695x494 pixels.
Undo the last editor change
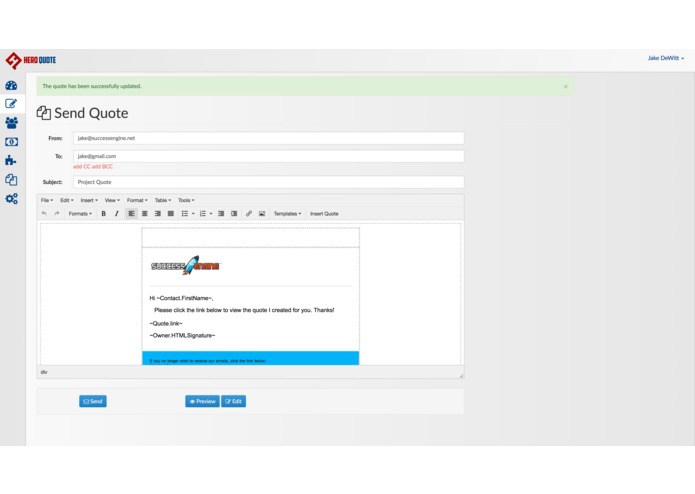[44, 214]
